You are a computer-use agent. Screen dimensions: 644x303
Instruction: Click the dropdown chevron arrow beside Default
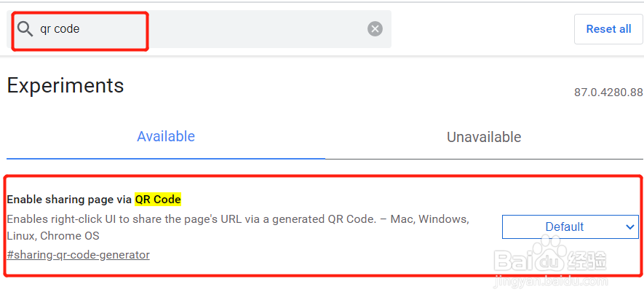coord(630,227)
